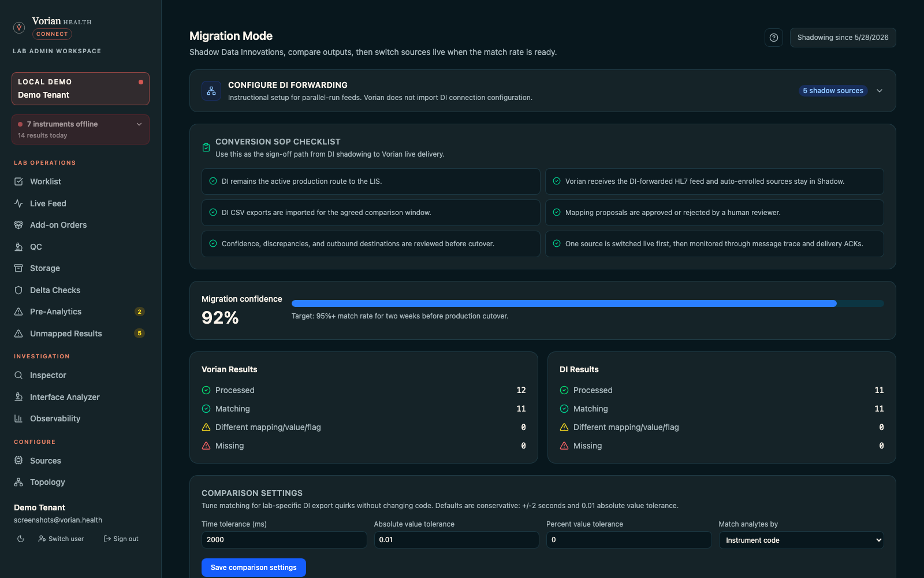This screenshot has width=924, height=578.
Task: Open the Delta Checks page
Action: [x=80, y=290]
